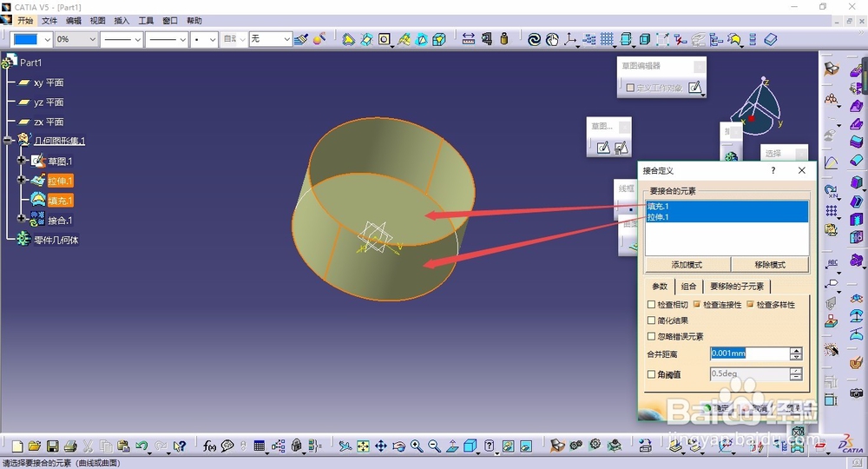The image size is (868, 469).
Task: Open the 开始 menu
Action: click(25, 21)
